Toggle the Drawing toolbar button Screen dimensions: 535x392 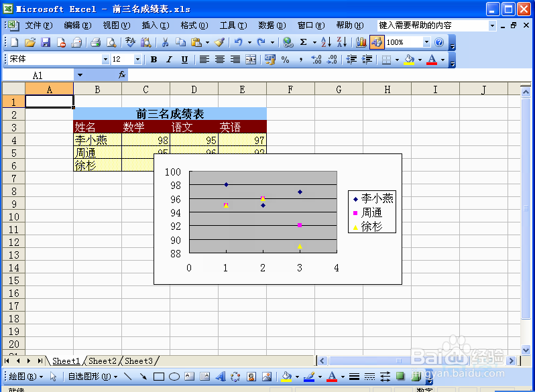click(377, 42)
